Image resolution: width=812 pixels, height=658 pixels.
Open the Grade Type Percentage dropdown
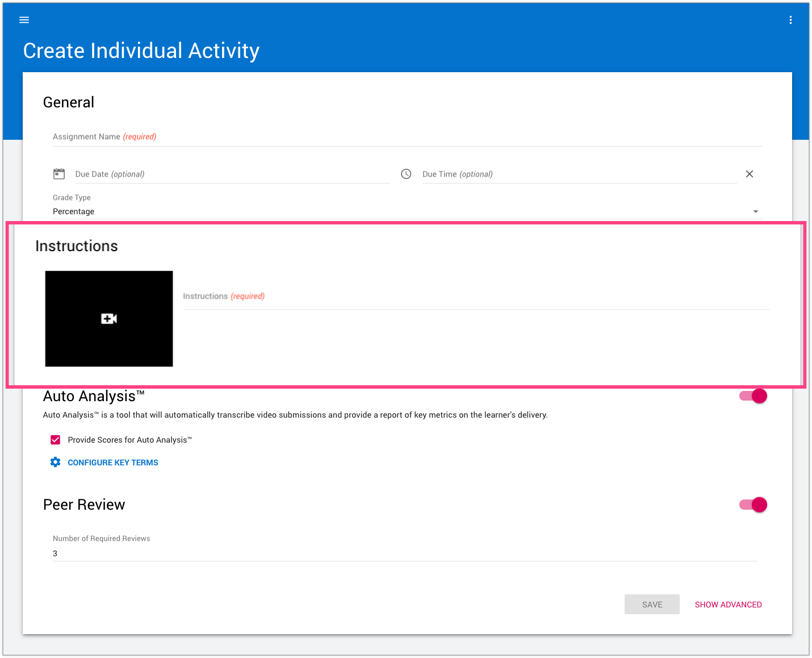(397, 211)
